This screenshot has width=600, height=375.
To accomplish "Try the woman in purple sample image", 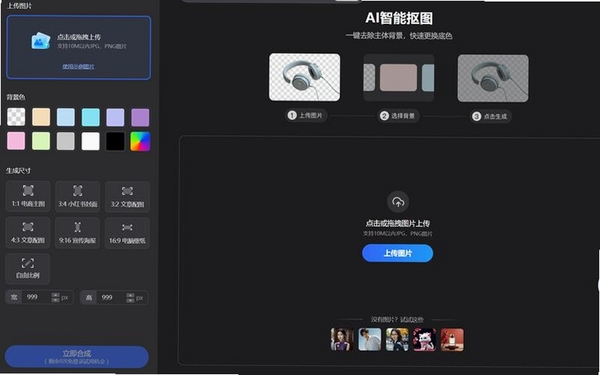I will click(342, 339).
